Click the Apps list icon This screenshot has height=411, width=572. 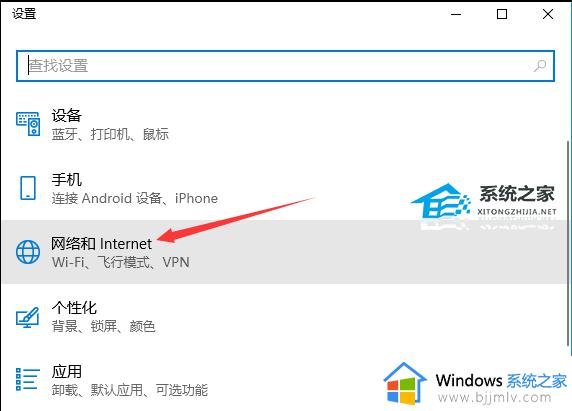28,379
